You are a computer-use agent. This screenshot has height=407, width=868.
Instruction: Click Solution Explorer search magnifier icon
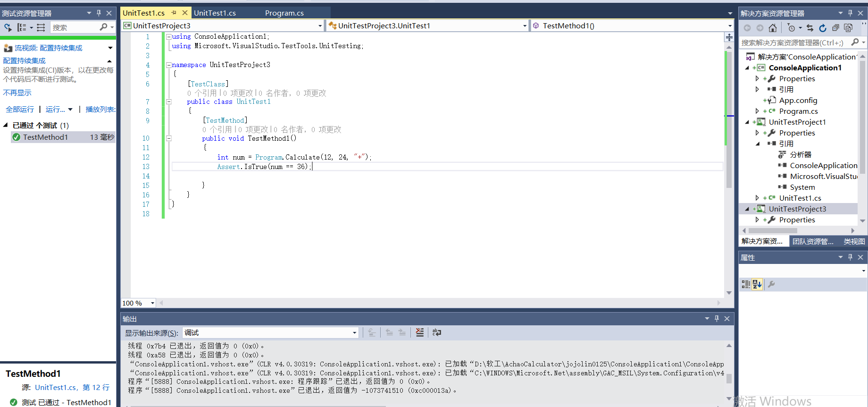[x=855, y=42]
